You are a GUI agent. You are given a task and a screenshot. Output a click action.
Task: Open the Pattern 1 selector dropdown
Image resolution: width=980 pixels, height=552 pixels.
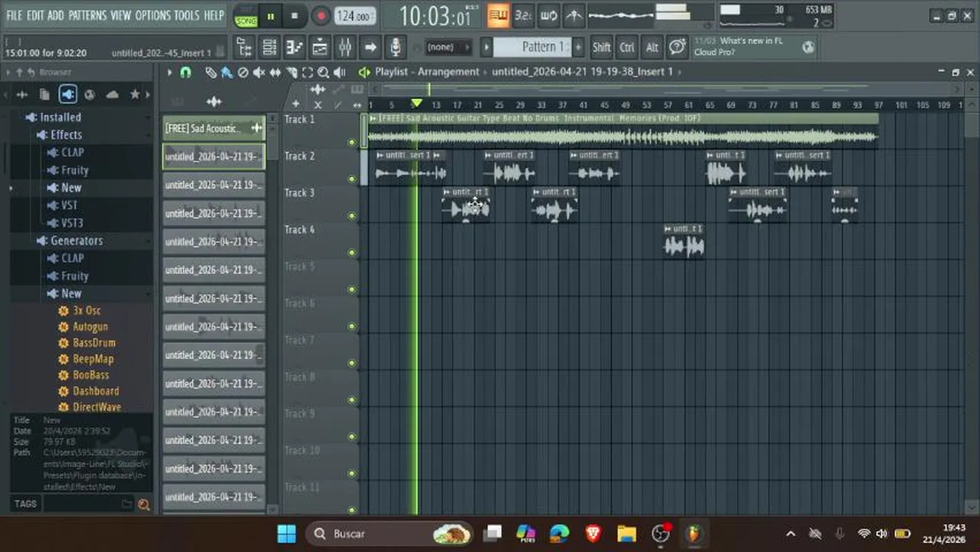pyautogui.click(x=532, y=48)
